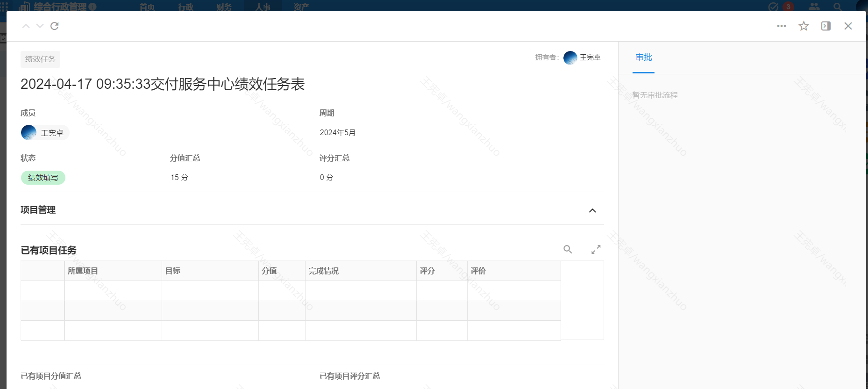
Task: Toggle the side panel collapse icon
Action: tap(826, 26)
